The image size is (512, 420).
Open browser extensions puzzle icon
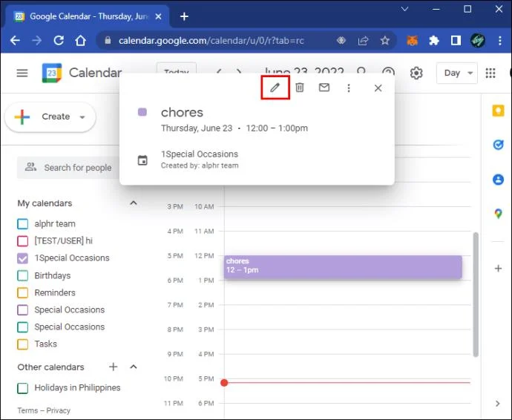click(433, 41)
